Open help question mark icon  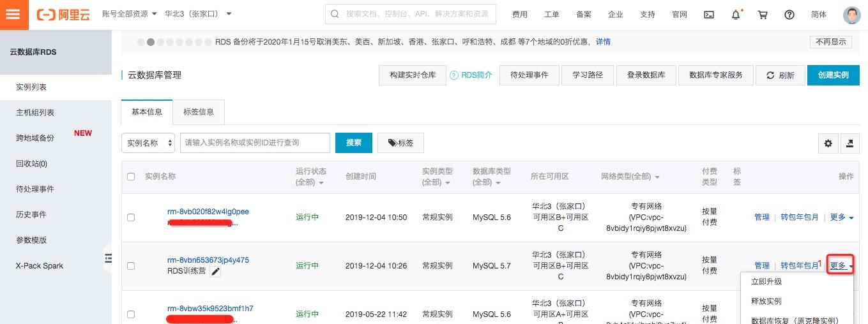(789, 14)
